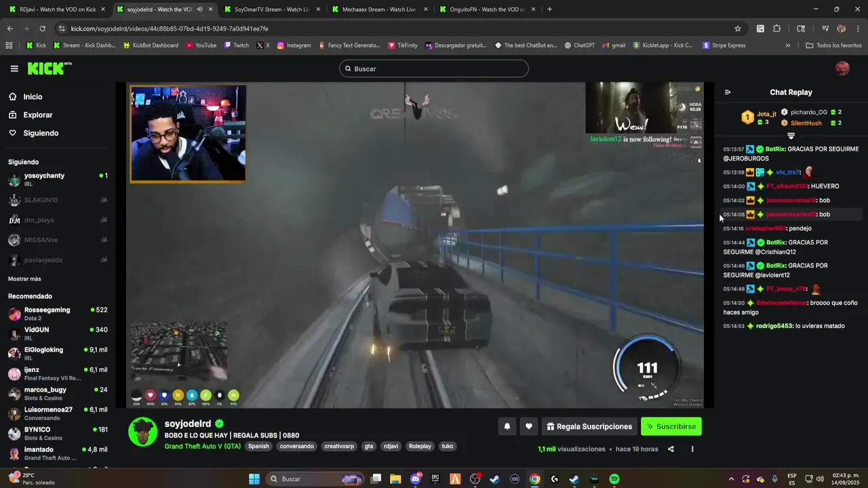
Task: Click Jota_jt top gifter name
Action: [x=766, y=114]
